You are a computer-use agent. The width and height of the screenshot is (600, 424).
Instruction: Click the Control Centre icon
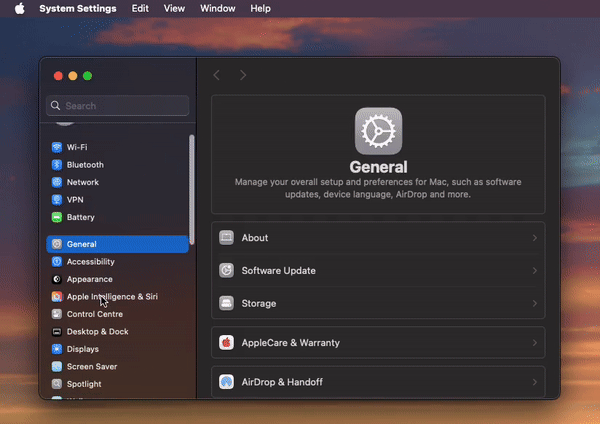tap(57, 314)
